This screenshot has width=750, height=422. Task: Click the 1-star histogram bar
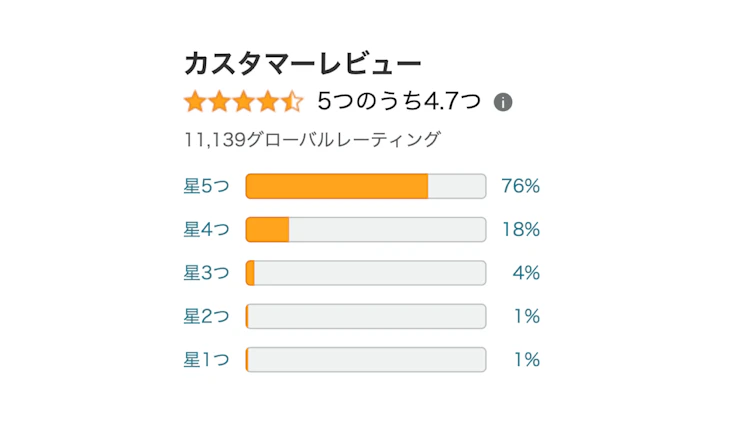point(365,359)
